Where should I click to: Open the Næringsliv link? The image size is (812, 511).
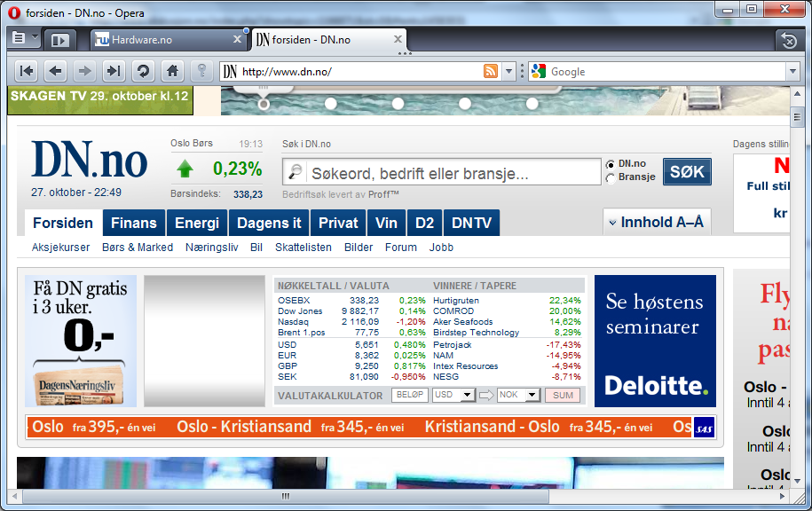pos(212,248)
